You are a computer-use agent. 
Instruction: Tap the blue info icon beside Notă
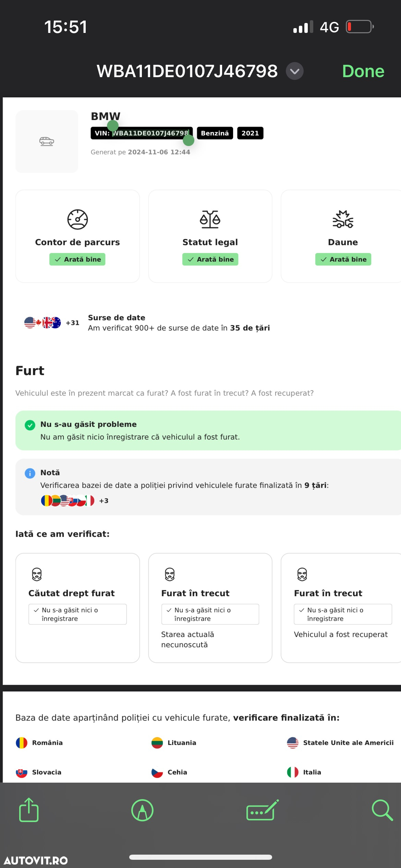[x=30, y=473]
